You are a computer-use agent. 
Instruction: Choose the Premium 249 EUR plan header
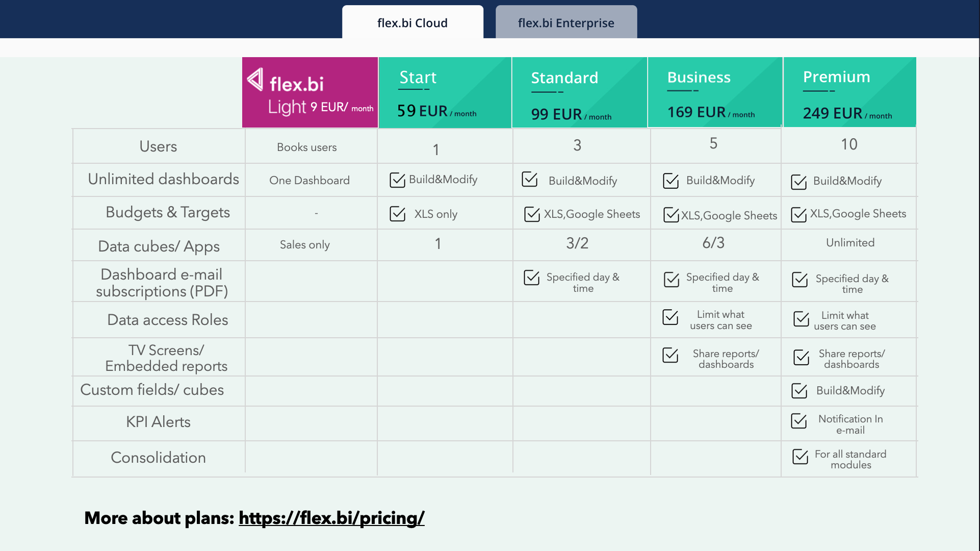849,92
